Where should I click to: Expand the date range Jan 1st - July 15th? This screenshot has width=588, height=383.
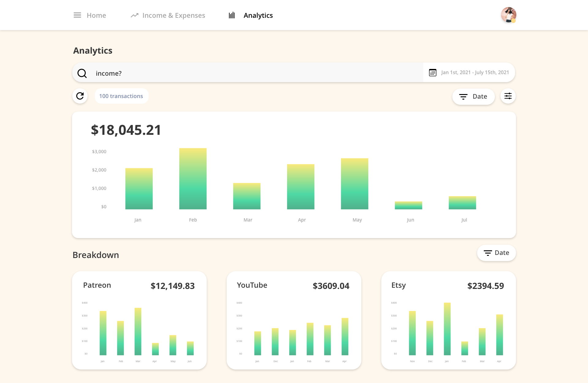475,73
